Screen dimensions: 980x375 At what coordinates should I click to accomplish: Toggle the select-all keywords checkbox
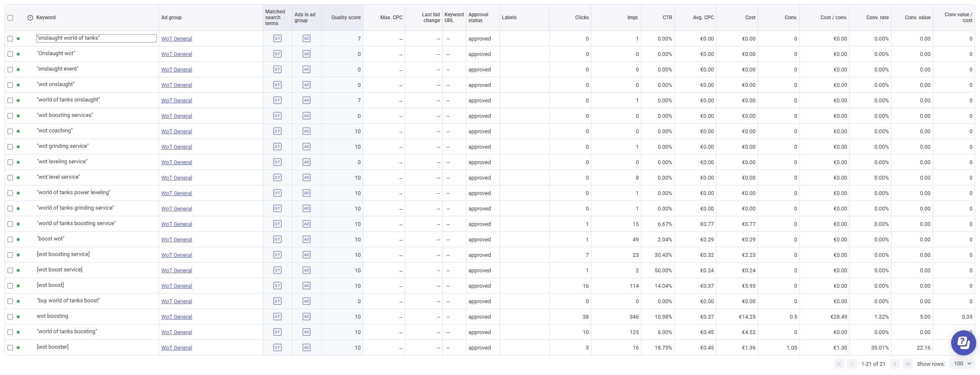[10, 18]
